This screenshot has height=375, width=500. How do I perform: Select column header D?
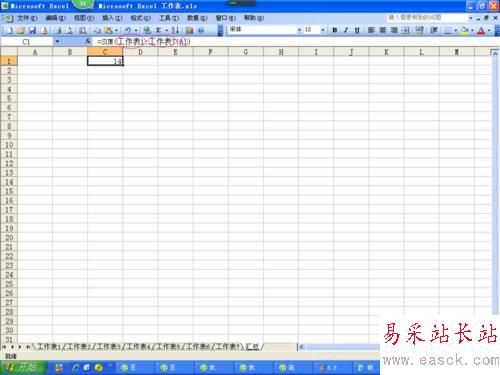[x=140, y=52]
